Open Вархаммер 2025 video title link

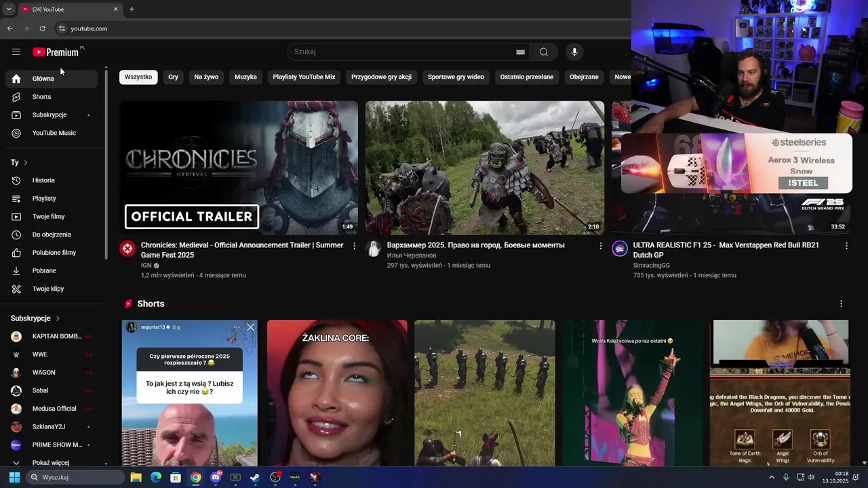475,245
